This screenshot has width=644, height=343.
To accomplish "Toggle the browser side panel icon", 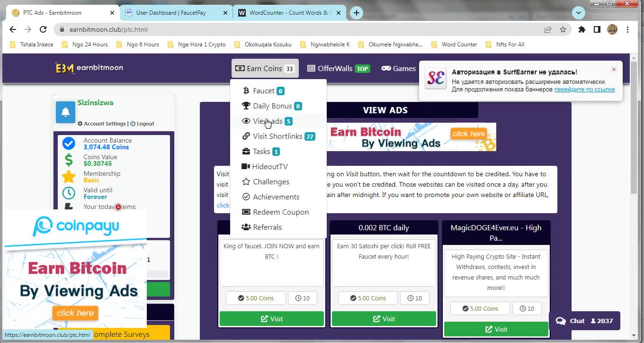I will tap(597, 29).
